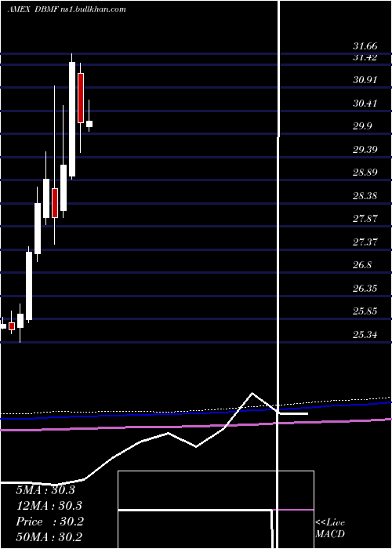Click the 28.38 price label
Screen dimensions: 392x549
click(365, 196)
